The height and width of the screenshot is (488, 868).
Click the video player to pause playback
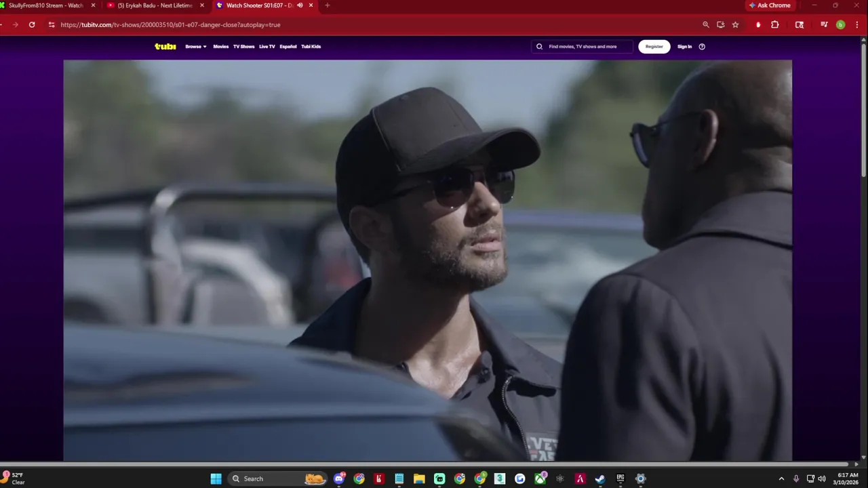click(427, 260)
